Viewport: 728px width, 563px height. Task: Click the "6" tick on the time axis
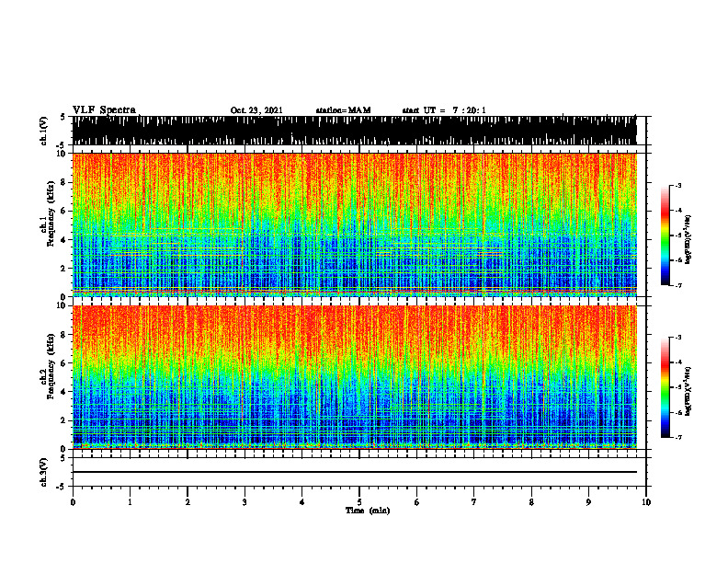click(416, 502)
